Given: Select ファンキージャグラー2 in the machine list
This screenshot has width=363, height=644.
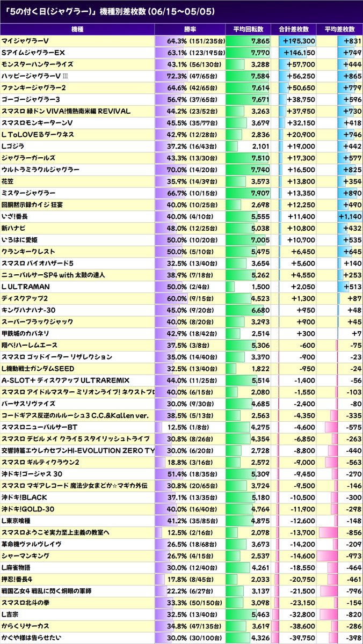Looking at the screenshot, I should (34, 88).
